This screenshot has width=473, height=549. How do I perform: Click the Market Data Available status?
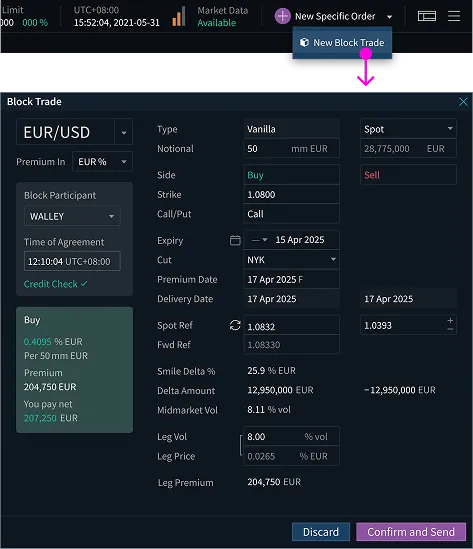(223, 17)
